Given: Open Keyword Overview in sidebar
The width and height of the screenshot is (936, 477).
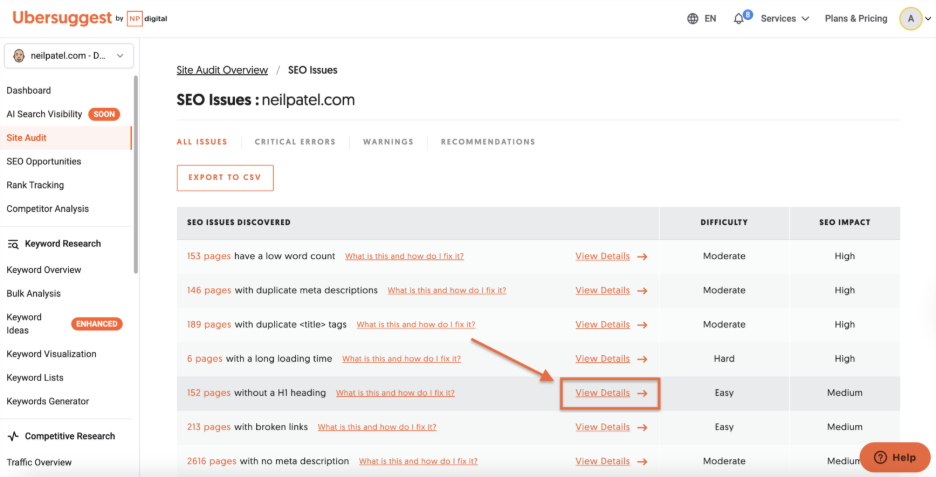Looking at the screenshot, I should click(x=44, y=270).
